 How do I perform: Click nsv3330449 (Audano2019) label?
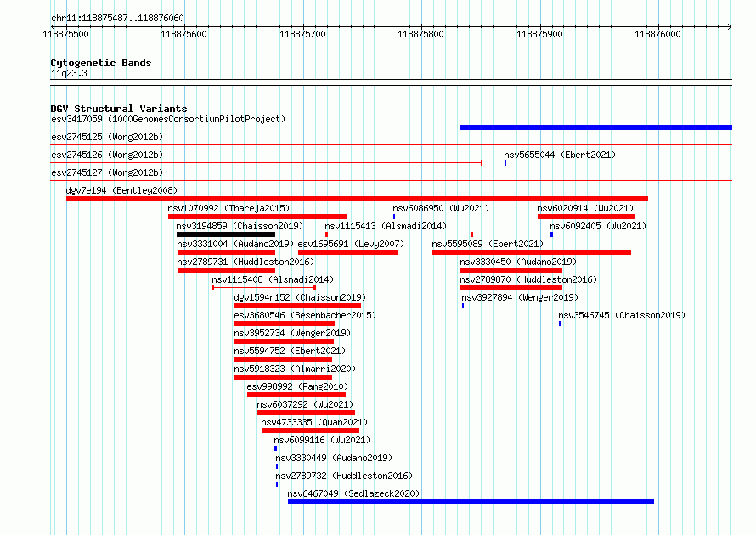coord(334,458)
